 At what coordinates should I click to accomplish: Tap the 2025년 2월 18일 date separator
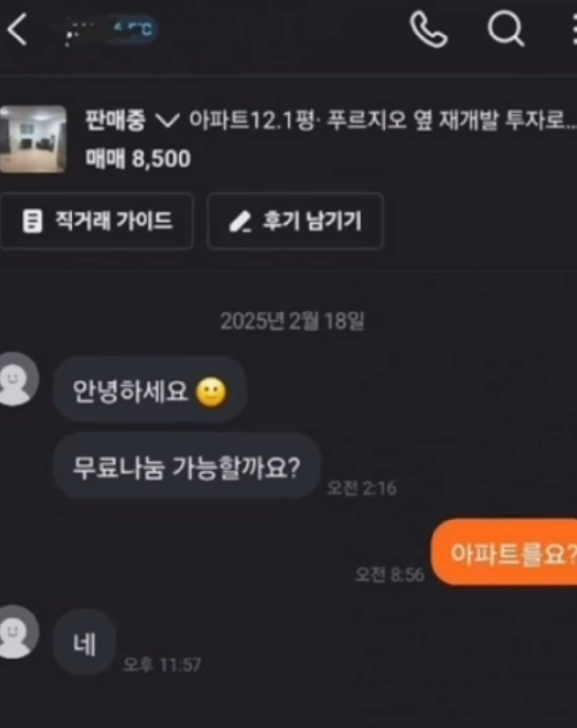[292, 321]
